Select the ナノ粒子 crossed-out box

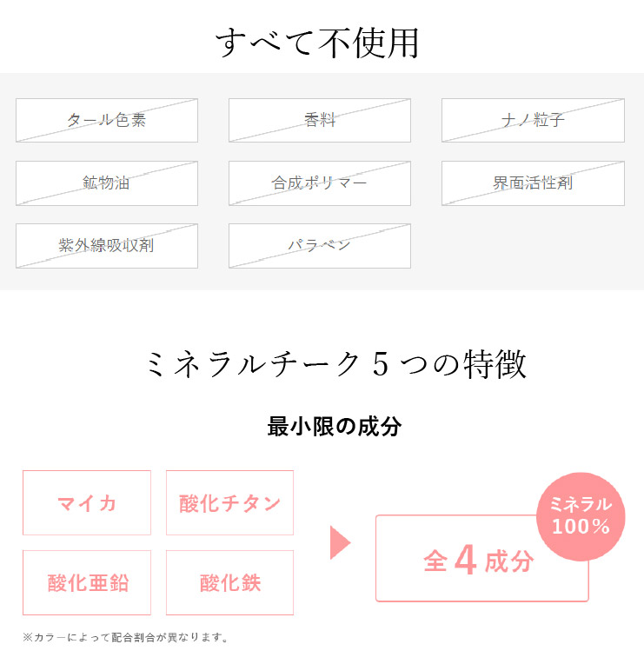(x=533, y=120)
